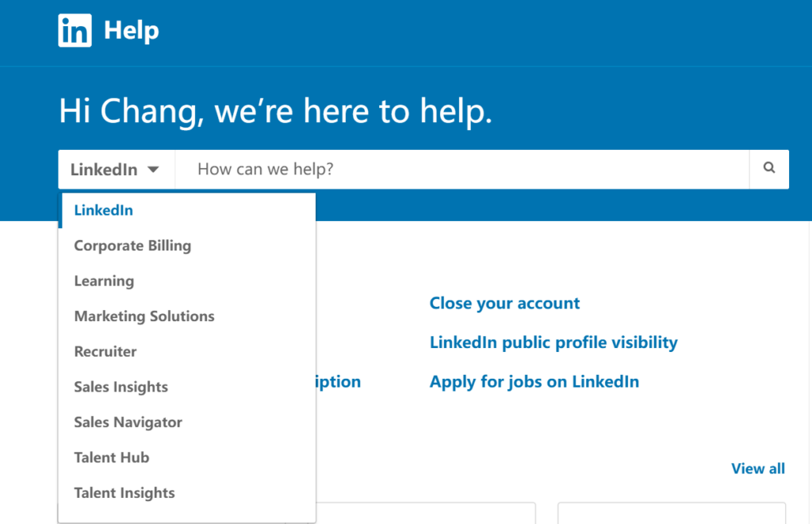Click the LinkedIn logo icon
This screenshot has width=812, height=524.
click(74, 30)
